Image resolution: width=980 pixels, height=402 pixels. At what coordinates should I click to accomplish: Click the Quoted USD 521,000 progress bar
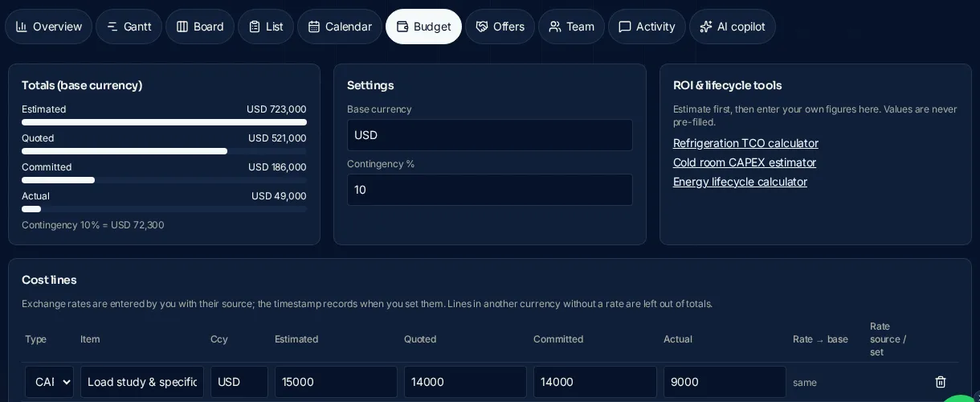click(x=164, y=151)
